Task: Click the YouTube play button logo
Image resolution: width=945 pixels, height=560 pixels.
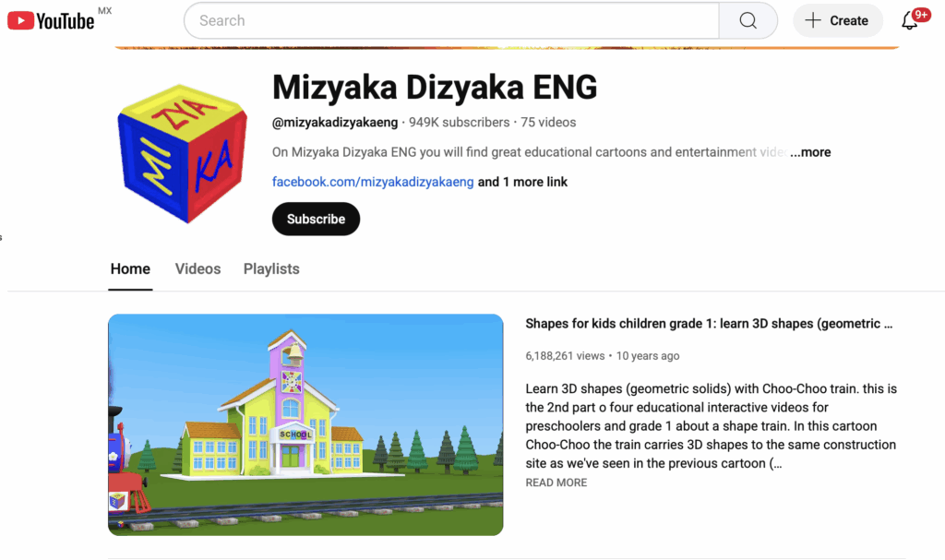Action: (21, 18)
